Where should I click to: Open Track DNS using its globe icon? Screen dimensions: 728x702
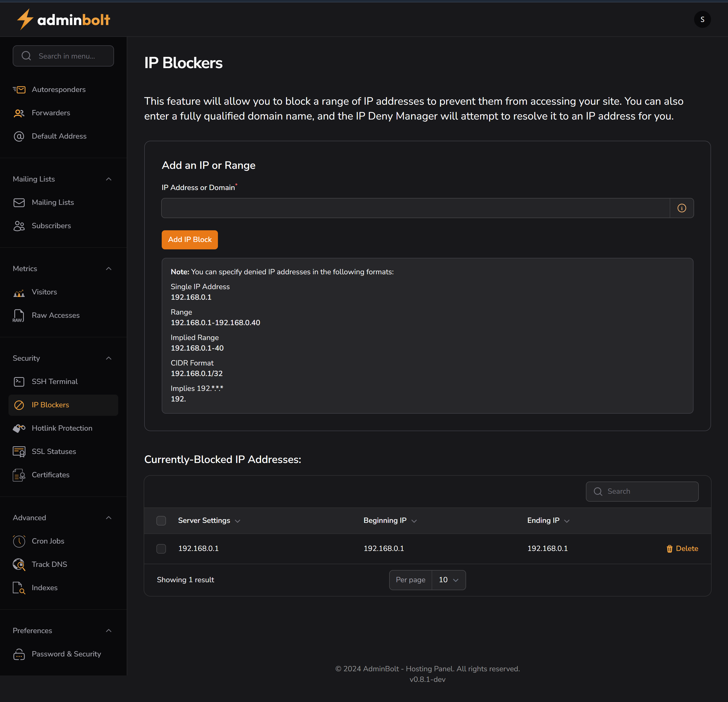[19, 564]
